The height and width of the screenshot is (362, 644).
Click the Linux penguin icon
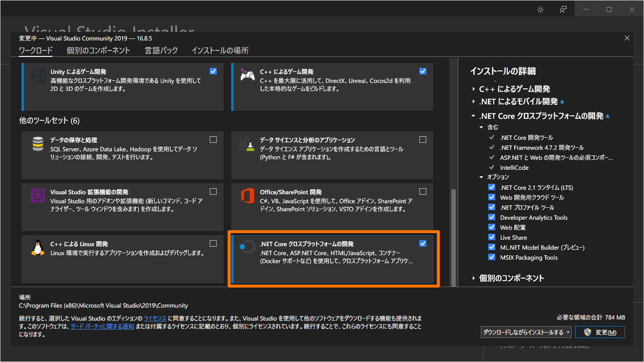(x=37, y=248)
